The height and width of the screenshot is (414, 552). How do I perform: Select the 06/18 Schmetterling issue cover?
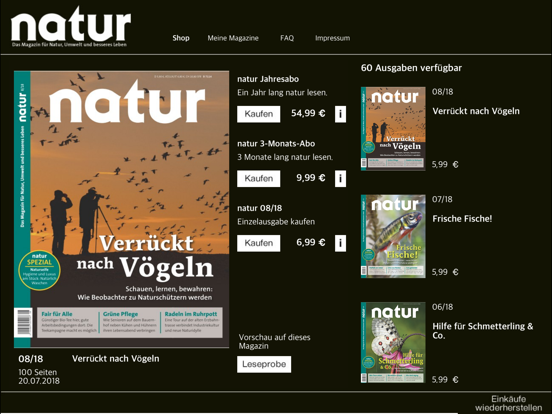393,342
